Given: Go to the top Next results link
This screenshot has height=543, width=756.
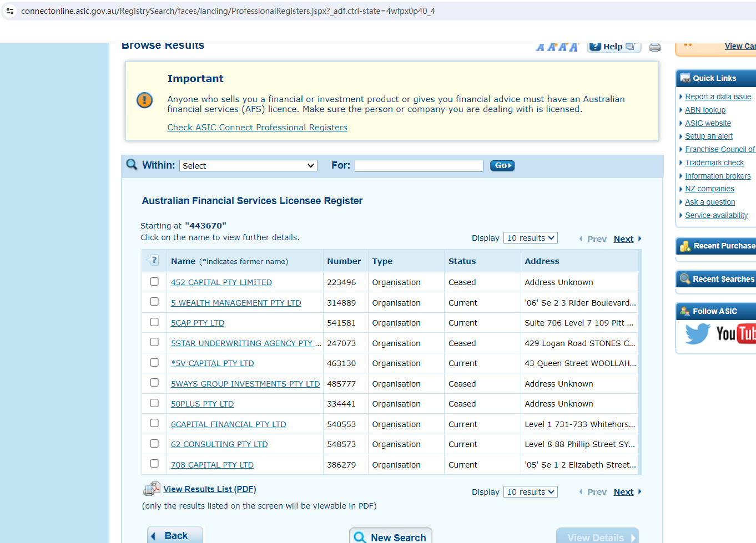Looking at the screenshot, I should tap(623, 239).
